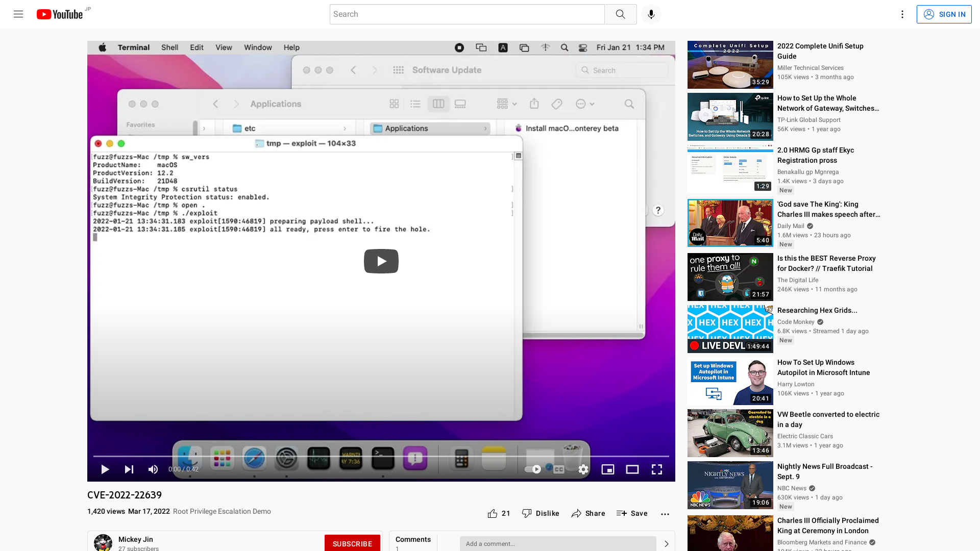Image resolution: width=980 pixels, height=551 pixels.
Task: Play the video from the control bar
Action: coord(105,469)
